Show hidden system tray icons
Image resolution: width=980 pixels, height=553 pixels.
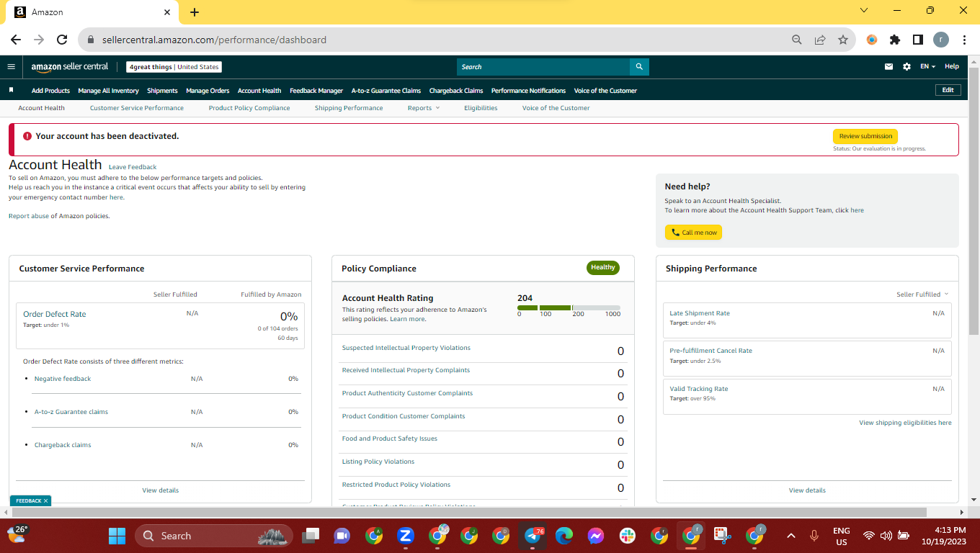(790, 536)
